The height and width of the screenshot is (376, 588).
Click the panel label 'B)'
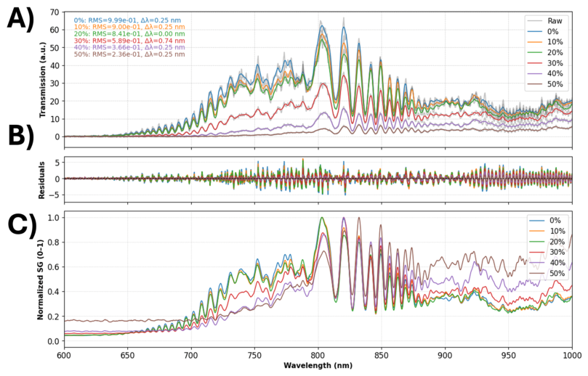coord(21,136)
